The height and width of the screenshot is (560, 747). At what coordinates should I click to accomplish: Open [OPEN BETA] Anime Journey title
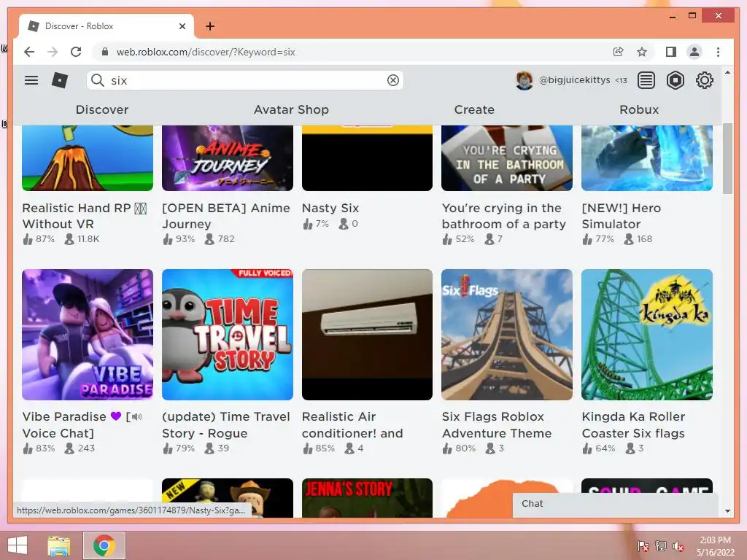(226, 216)
